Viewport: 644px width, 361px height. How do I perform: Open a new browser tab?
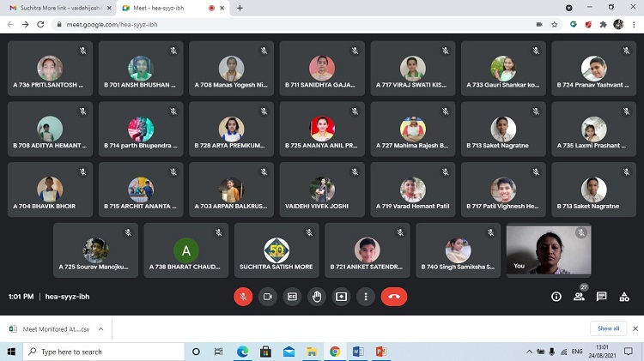tap(240, 8)
